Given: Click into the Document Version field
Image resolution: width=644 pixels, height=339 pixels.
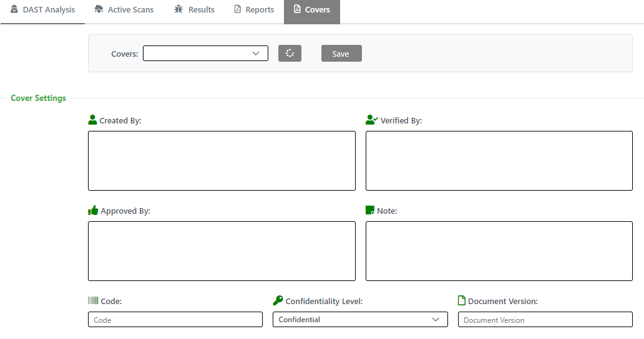Looking at the screenshot, I should [x=545, y=320].
